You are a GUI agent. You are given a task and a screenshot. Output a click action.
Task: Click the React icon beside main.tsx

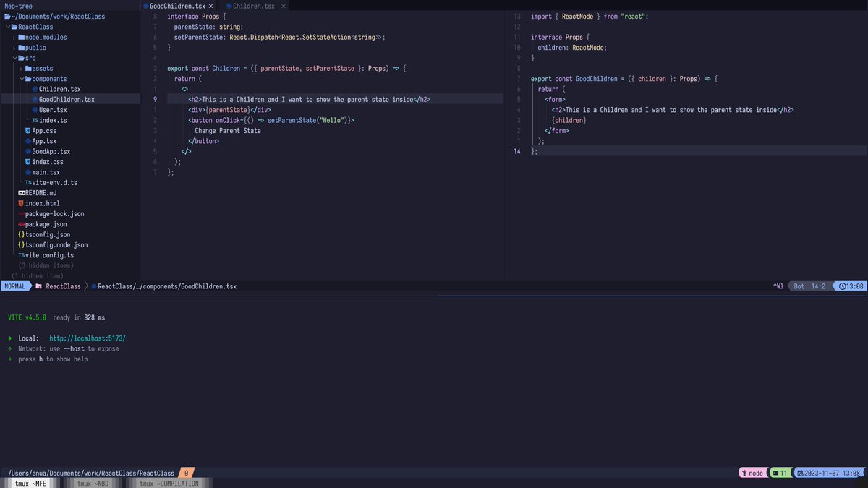pos(27,172)
